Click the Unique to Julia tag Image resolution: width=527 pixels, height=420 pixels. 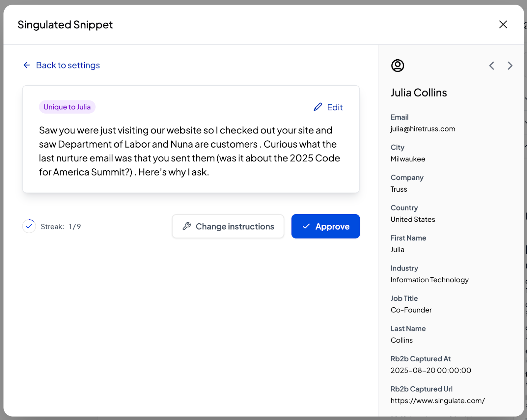point(67,107)
